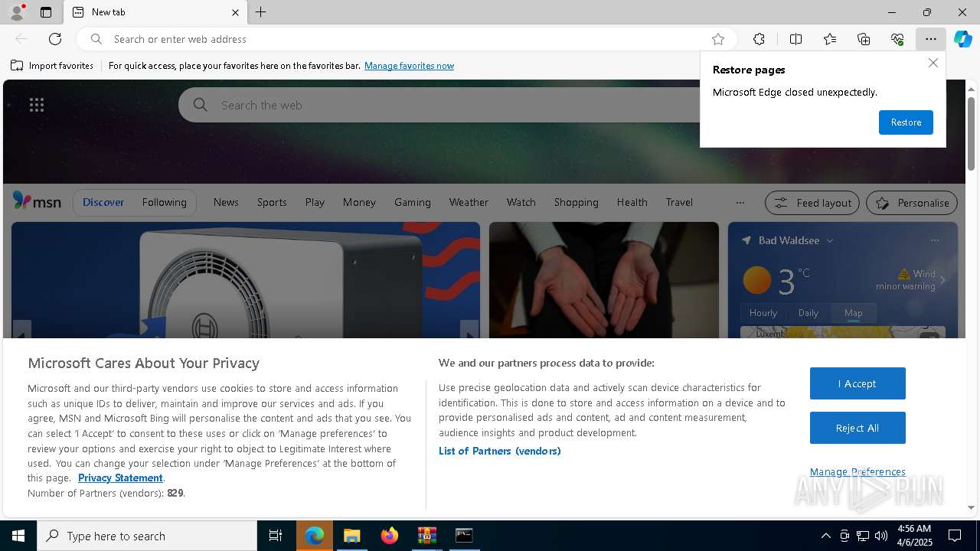980x551 pixels.
Task: Click I Accept for cookies
Action: tap(857, 383)
